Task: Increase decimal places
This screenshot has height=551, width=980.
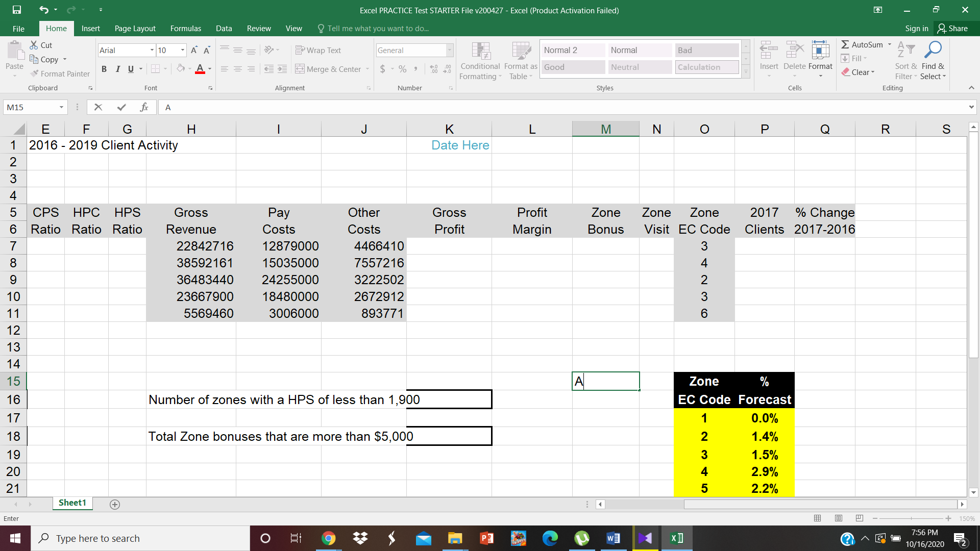Action: pyautogui.click(x=433, y=69)
